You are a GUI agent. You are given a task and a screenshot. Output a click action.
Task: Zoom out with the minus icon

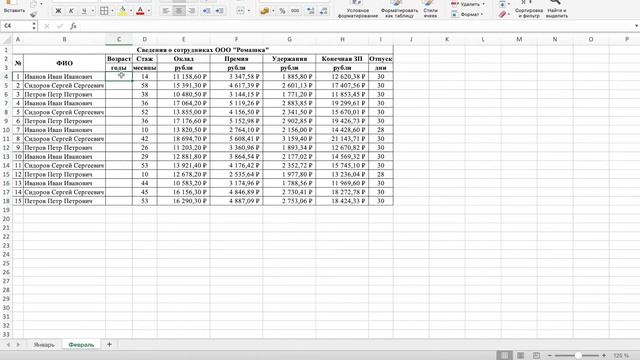550,356
